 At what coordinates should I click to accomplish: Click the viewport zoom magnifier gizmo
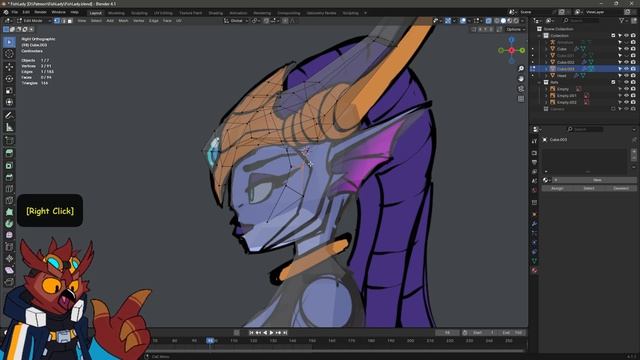coord(521,69)
